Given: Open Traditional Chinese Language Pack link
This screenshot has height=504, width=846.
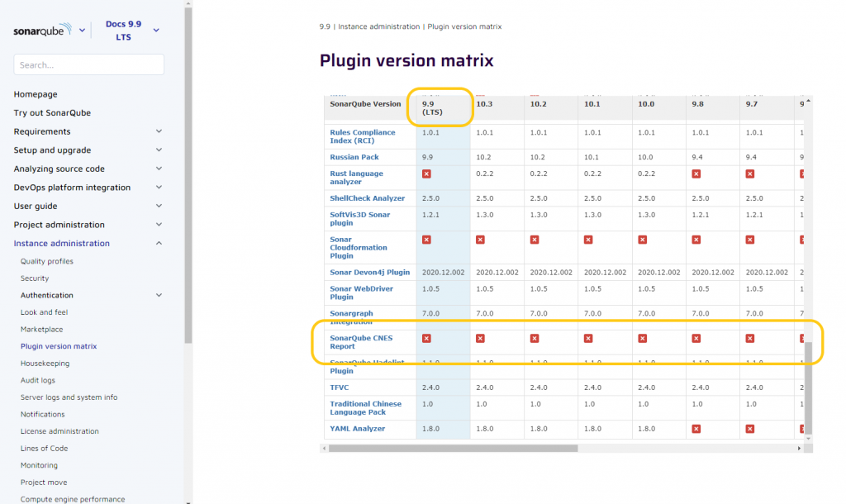Looking at the screenshot, I should (x=366, y=408).
